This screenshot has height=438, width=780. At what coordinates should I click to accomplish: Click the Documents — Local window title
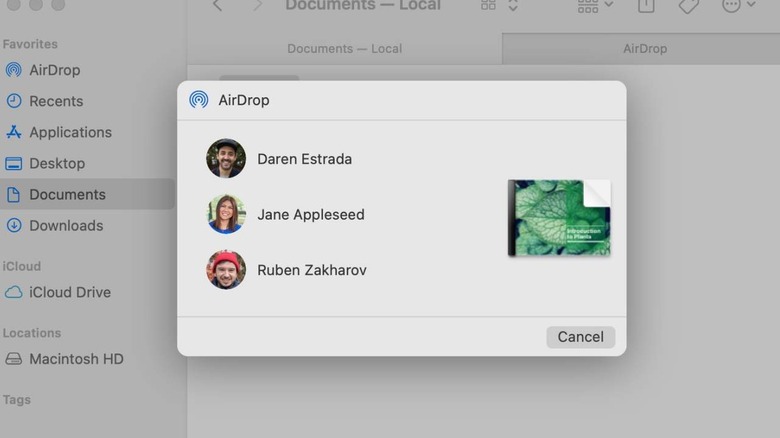363,5
